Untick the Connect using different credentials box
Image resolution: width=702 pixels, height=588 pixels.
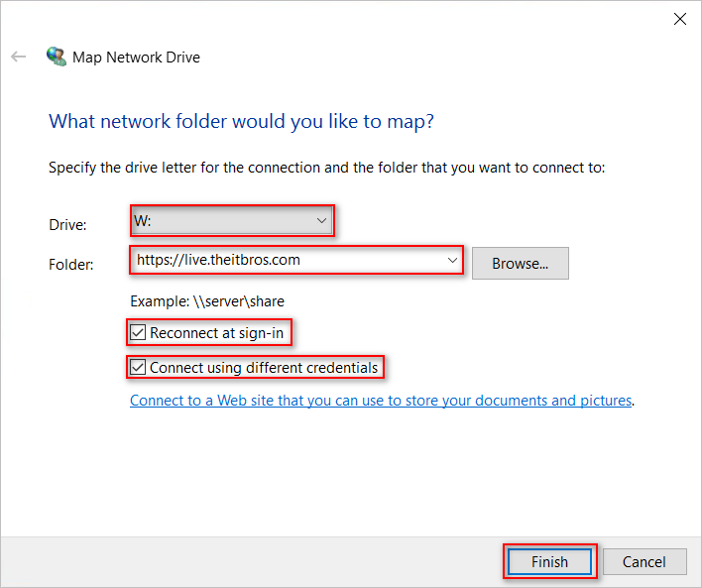coord(138,367)
